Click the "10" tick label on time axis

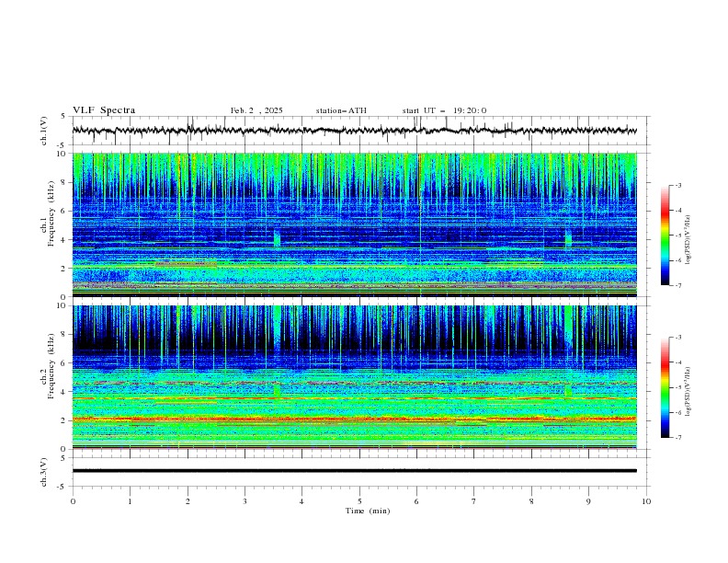pyautogui.click(x=646, y=501)
